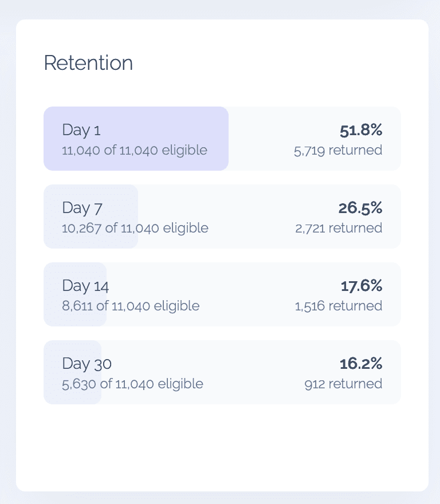Click the 5,630 of 11,040 eligible text
The image size is (440, 504).
pyautogui.click(x=132, y=384)
